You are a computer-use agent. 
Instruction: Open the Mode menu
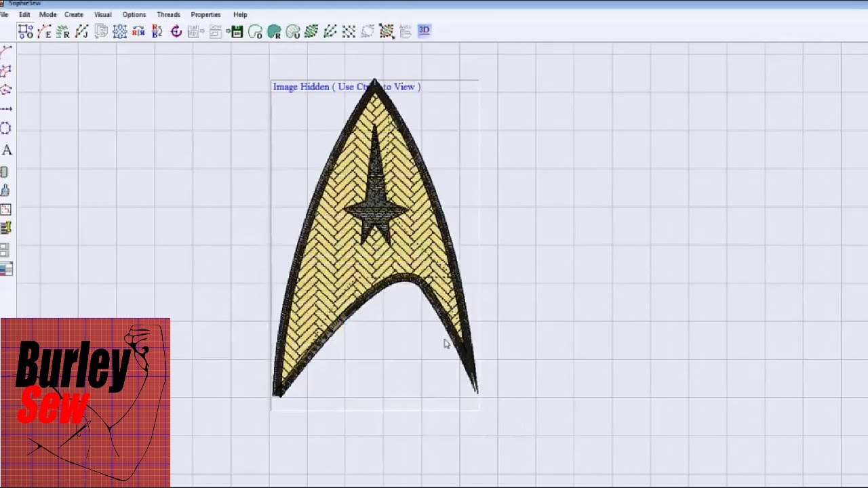coord(47,14)
